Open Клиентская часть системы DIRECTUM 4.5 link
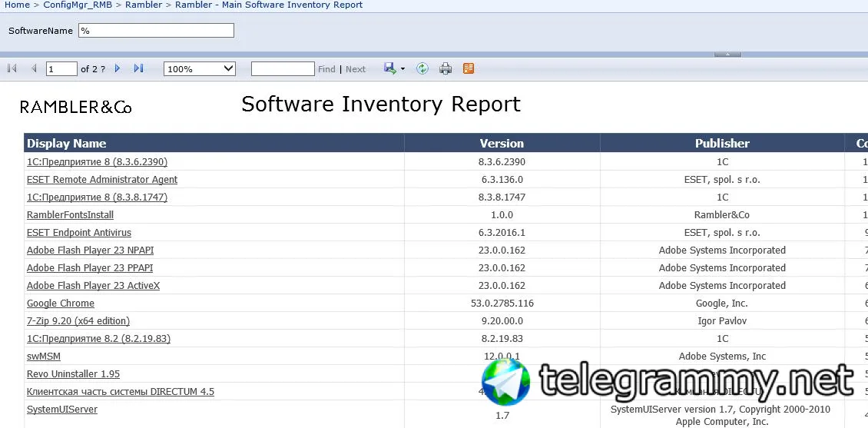Viewport: 868px width, 428px height. click(x=121, y=392)
